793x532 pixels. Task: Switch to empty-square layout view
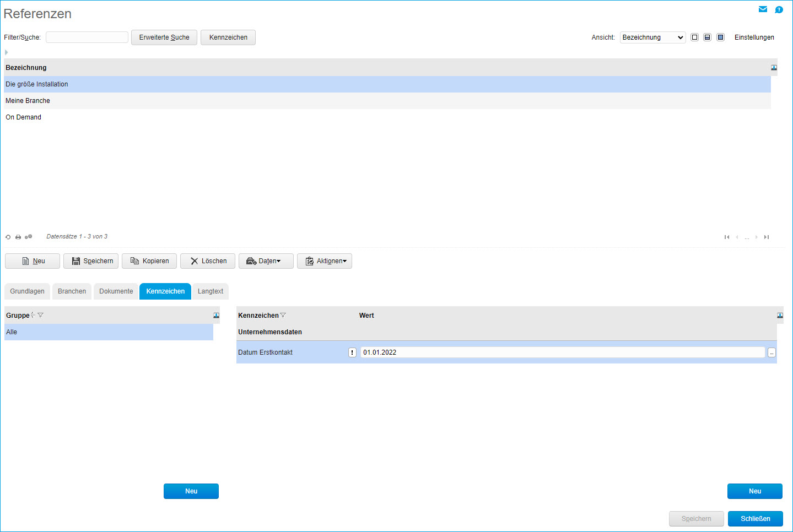pyautogui.click(x=694, y=37)
